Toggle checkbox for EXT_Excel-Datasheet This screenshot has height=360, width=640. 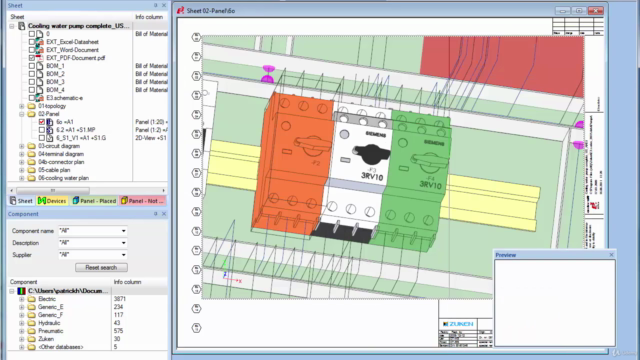coord(31,42)
